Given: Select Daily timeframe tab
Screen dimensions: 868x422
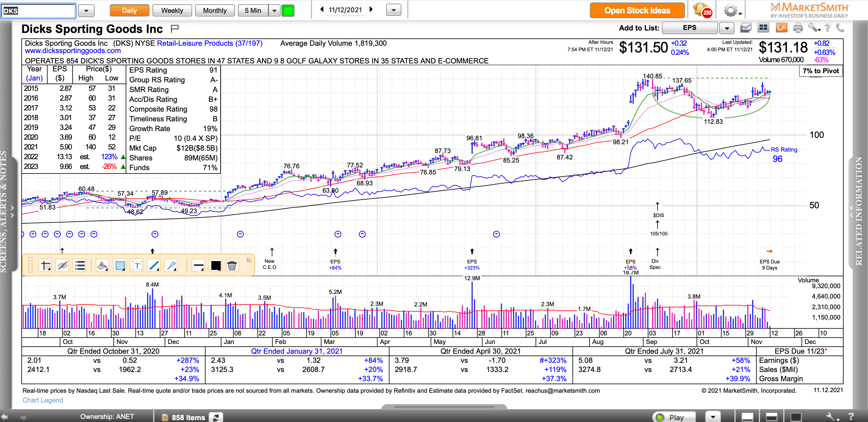Looking at the screenshot, I should tap(129, 10).
